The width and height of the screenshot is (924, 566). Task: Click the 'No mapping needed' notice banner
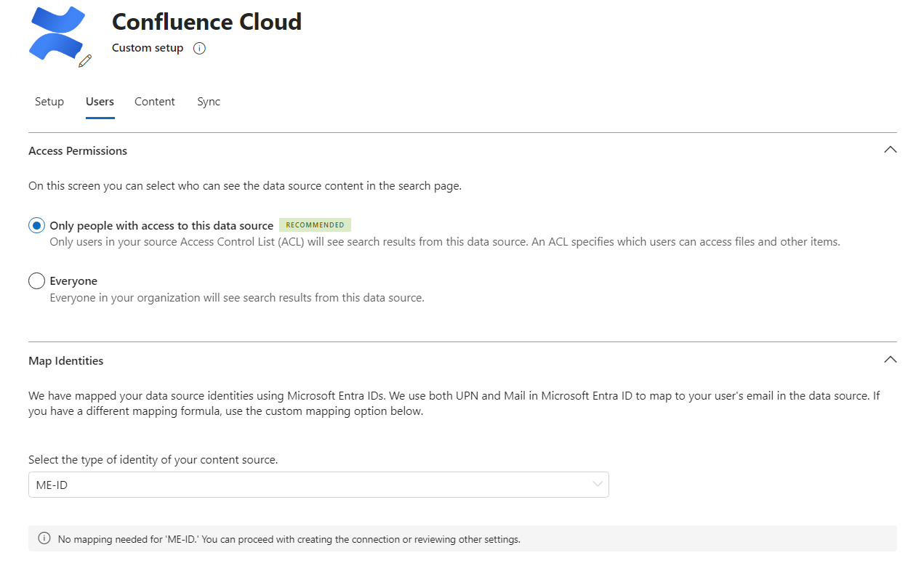click(462, 538)
